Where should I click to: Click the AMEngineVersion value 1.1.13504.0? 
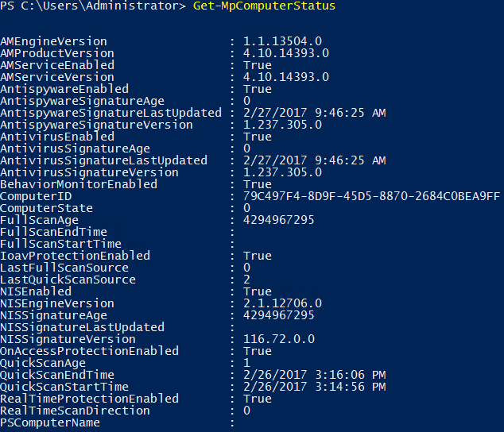tap(282, 41)
